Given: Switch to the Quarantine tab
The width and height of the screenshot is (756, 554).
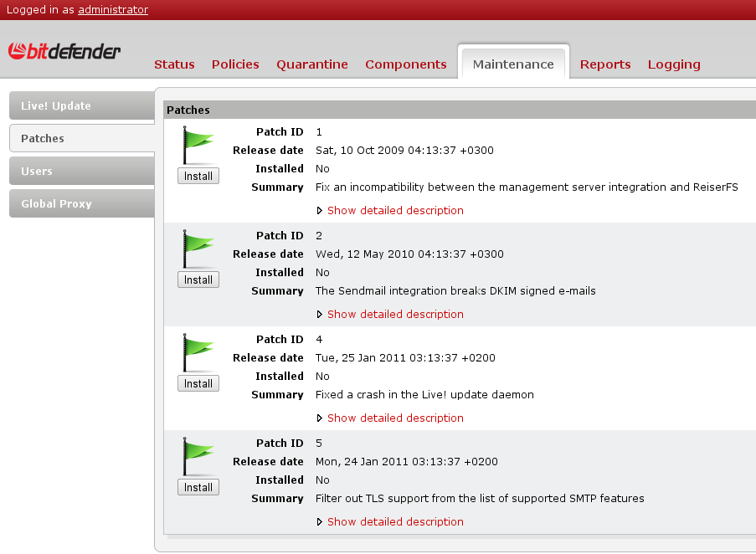Looking at the screenshot, I should 312,64.
